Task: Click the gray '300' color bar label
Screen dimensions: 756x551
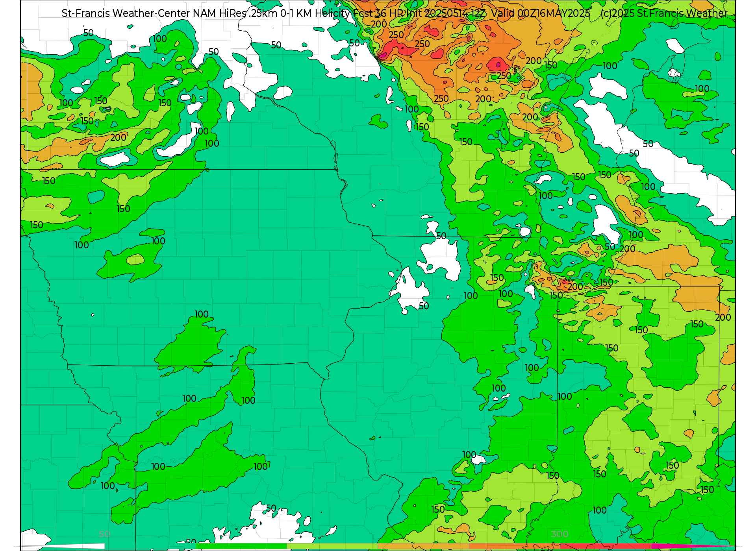Action: 560,534
